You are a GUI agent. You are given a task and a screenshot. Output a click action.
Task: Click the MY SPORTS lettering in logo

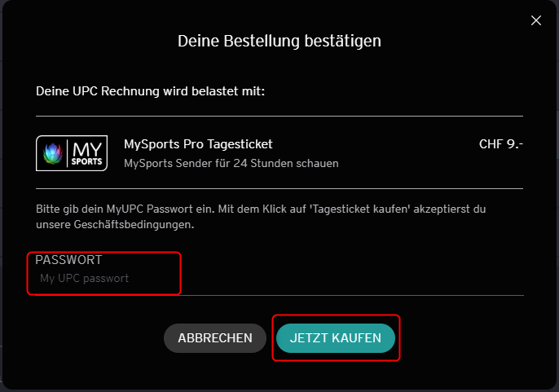point(86,153)
